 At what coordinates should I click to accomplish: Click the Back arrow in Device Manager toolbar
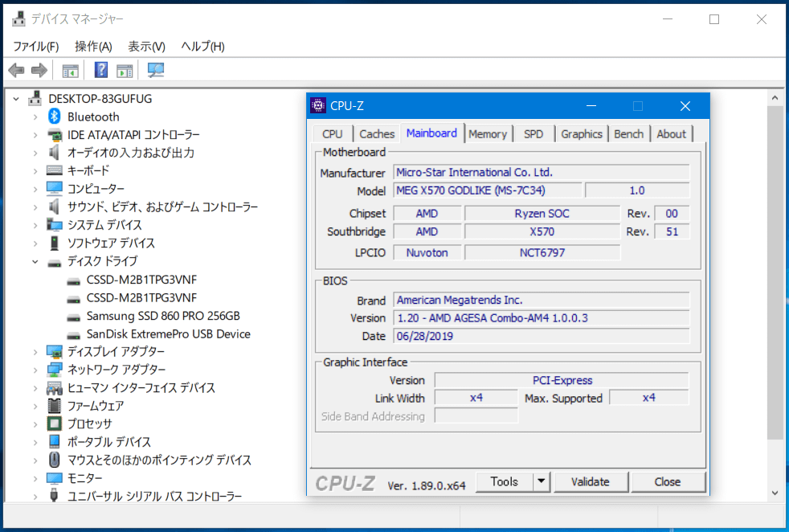tap(17, 70)
